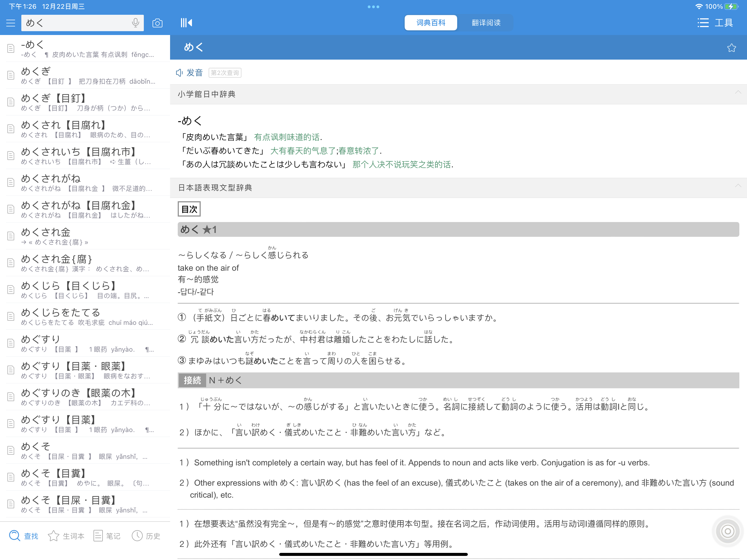Star the めく entry as favorite
Screen dimensions: 747x560
point(731,48)
